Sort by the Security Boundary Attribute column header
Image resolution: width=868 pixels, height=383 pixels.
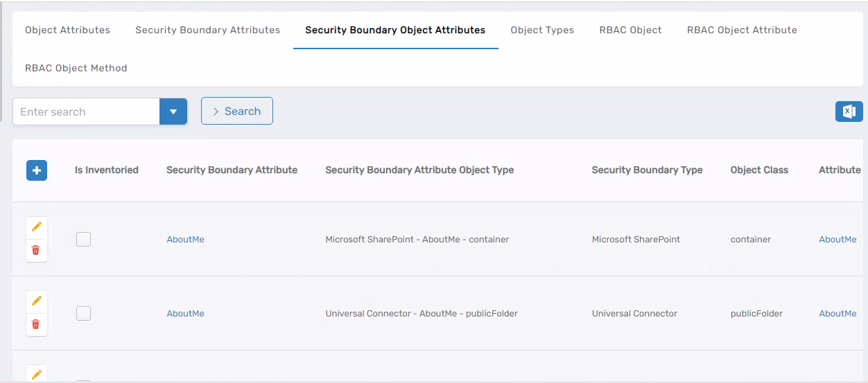[232, 170]
